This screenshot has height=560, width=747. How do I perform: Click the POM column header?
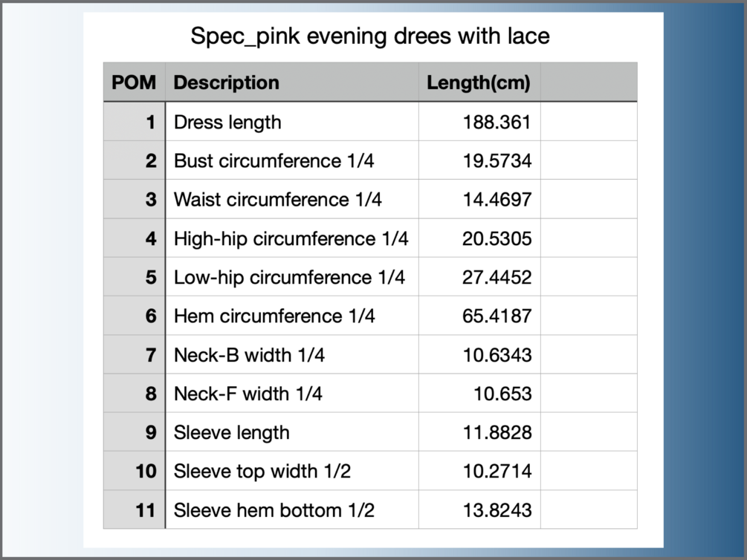[x=135, y=82]
